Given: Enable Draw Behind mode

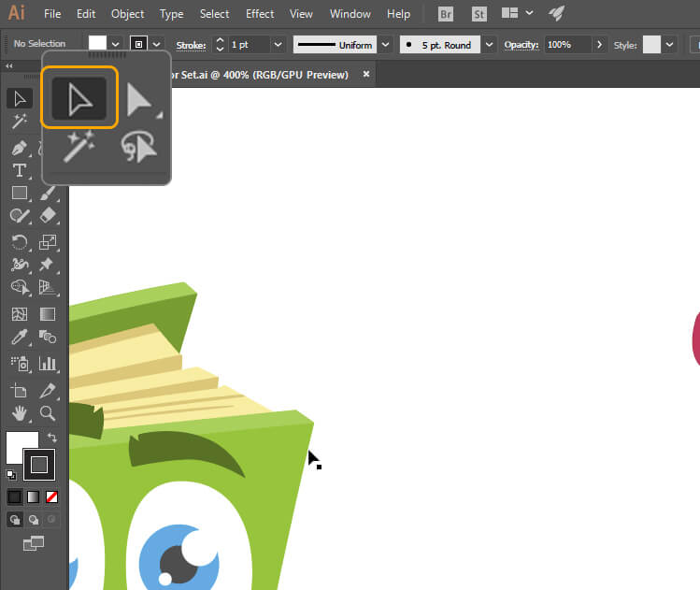Looking at the screenshot, I should (x=34, y=520).
